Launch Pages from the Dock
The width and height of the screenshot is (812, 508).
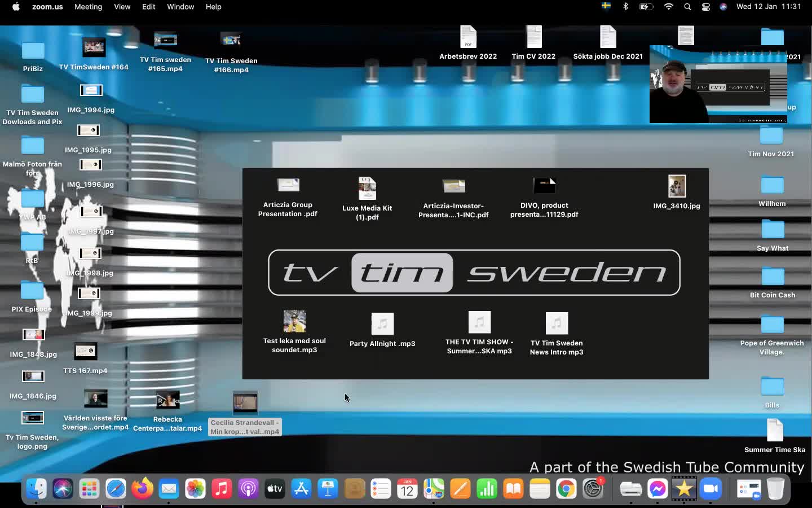tap(460, 489)
